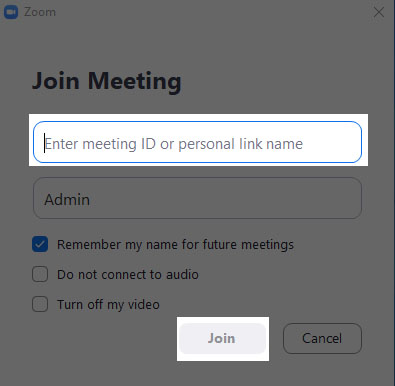The image size is (395, 386).
Task: Click the 'Turn off my video' label text
Action: click(108, 305)
